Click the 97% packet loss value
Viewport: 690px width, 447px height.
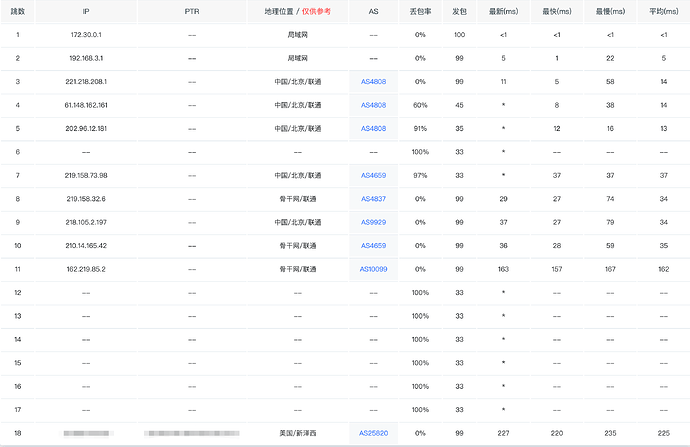click(x=420, y=176)
